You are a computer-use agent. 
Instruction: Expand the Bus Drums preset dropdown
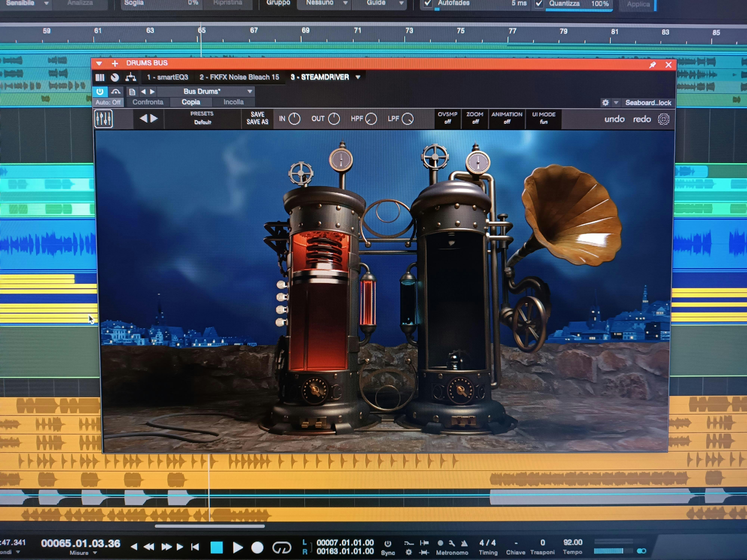[x=249, y=91]
